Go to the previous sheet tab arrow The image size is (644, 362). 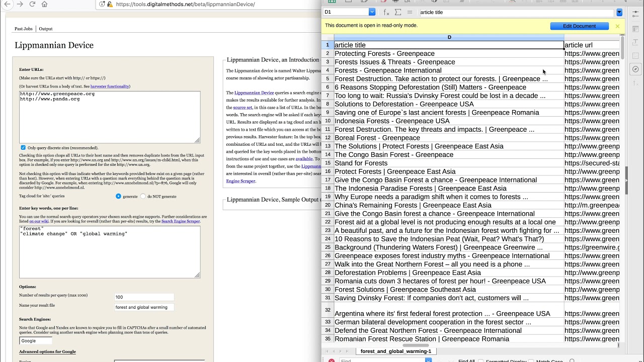pos(333,351)
